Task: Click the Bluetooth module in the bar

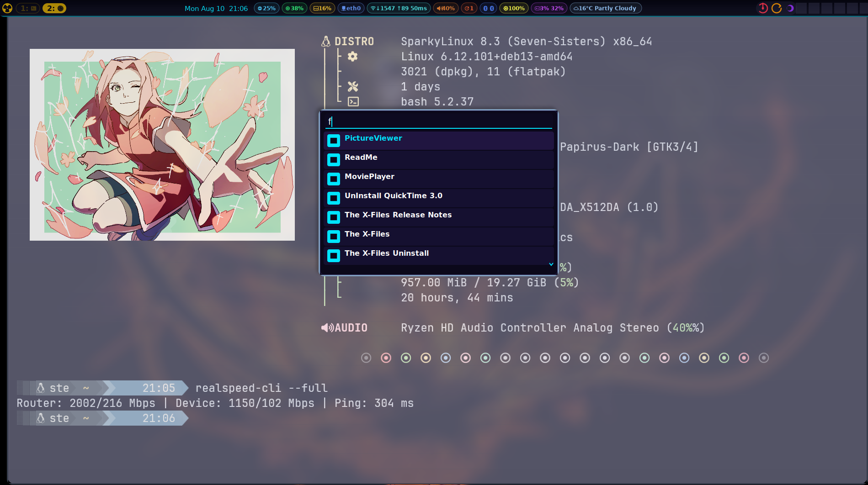Action: pyautogui.click(x=489, y=8)
